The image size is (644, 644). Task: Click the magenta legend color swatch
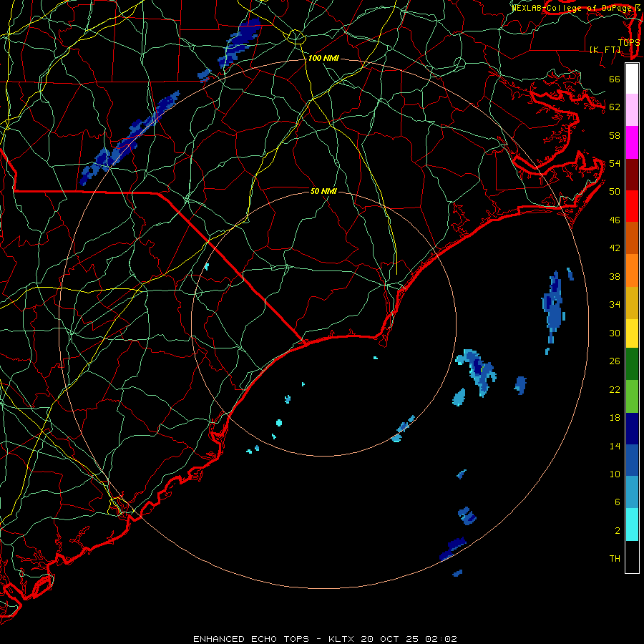click(x=632, y=142)
